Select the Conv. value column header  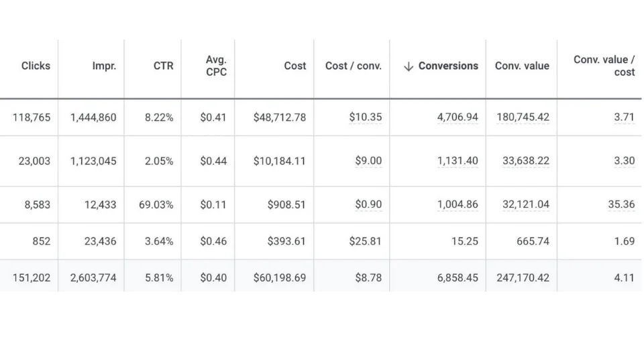click(x=522, y=66)
